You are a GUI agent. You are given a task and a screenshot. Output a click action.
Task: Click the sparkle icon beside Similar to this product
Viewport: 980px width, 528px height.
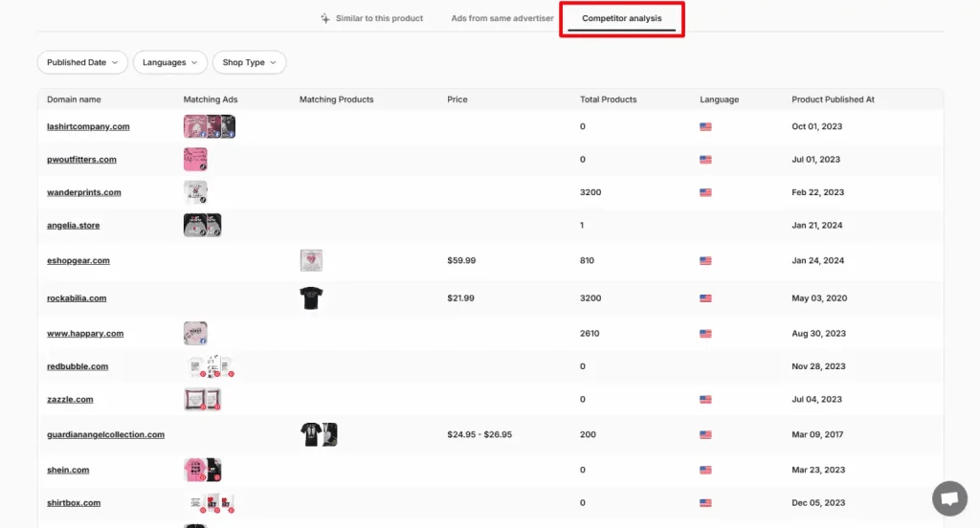pyautogui.click(x=325, y=18)
